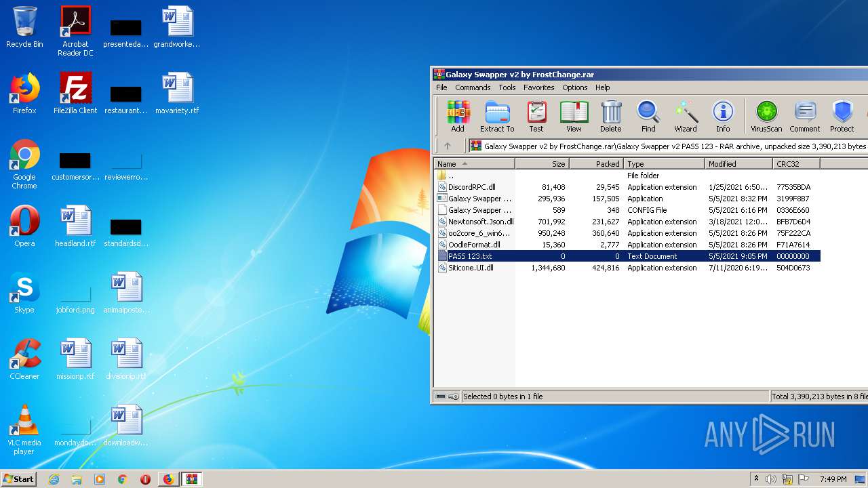868x488 pixels.
Task: Click the taskbar clock showing 7:49 PM
Action: [x=833, y=479]
